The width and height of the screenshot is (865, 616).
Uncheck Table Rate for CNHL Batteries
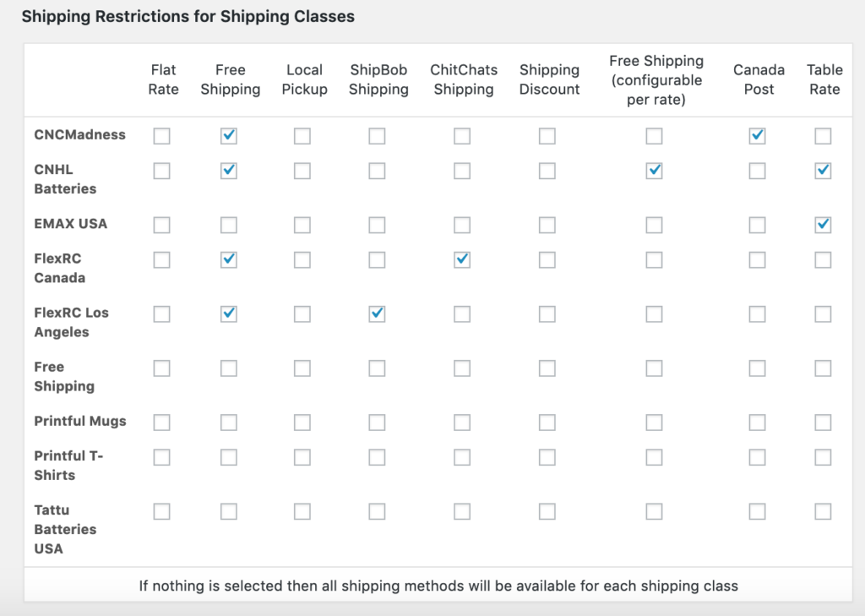click(x=823, y=171)
